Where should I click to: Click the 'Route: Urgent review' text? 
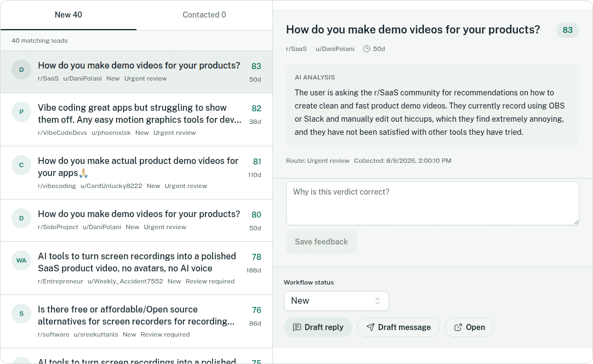[318, 161]
